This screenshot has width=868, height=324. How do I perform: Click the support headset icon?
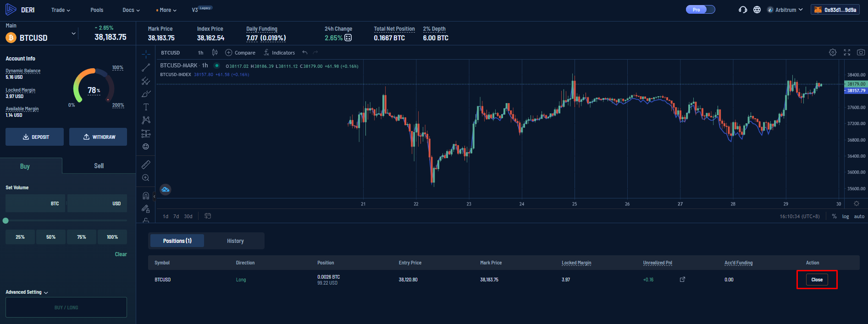point(743,10)
